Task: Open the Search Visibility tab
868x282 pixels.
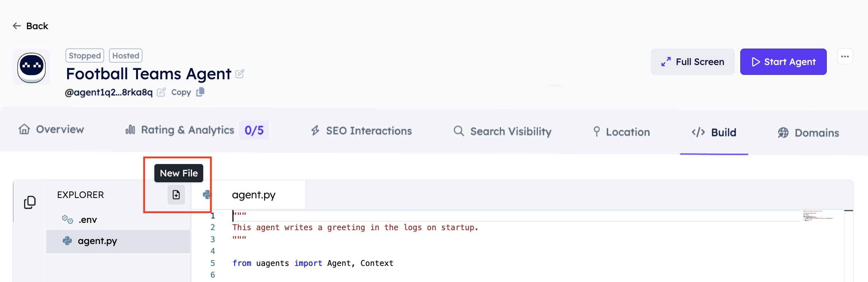Action: 502,132
